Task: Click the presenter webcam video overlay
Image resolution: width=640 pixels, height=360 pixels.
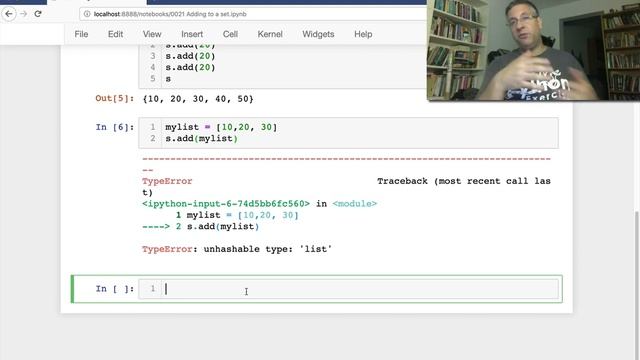Action: pyautogui.click(x=533, y=50)
